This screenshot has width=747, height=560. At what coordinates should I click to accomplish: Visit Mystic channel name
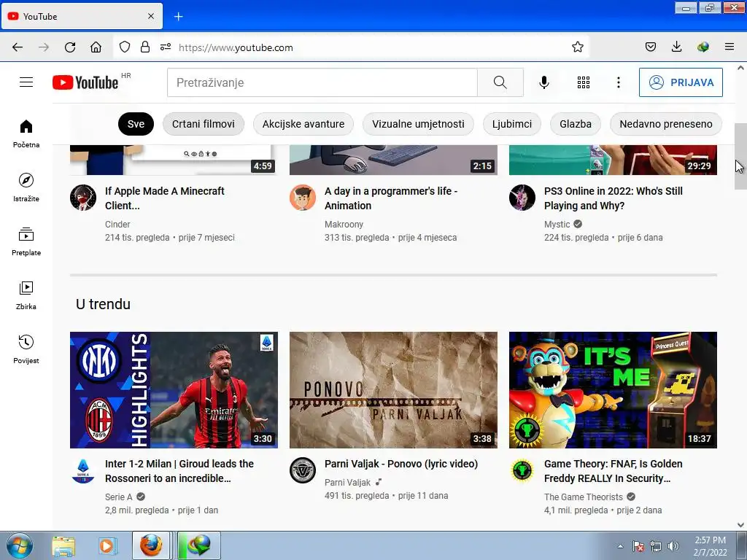(557, 225)
